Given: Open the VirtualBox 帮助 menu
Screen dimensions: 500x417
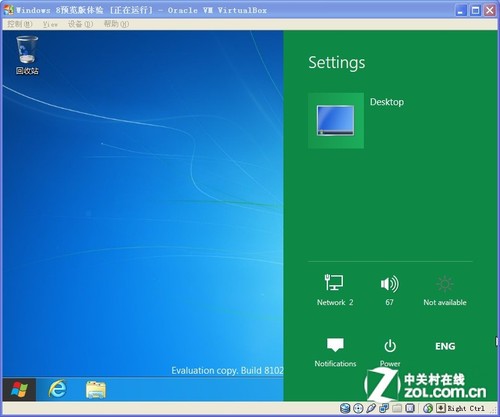Looking at the screenshot, I should pos(116,24).
